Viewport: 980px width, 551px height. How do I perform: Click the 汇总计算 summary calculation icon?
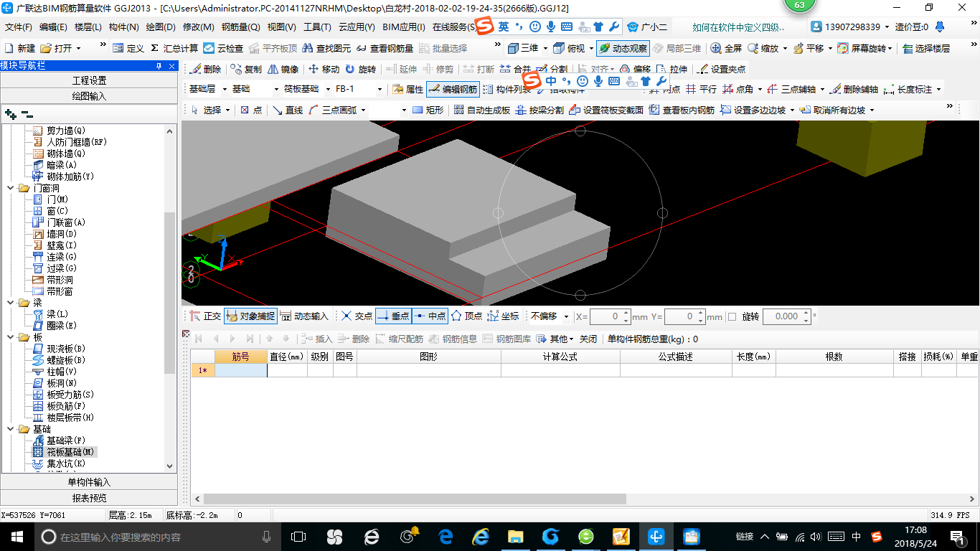[x=174, y=48]
